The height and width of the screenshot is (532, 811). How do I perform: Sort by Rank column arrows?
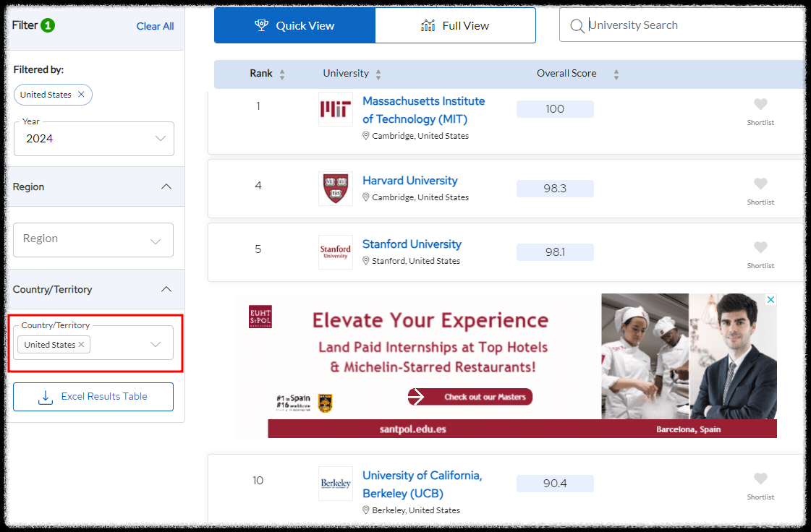coord(282,74)
